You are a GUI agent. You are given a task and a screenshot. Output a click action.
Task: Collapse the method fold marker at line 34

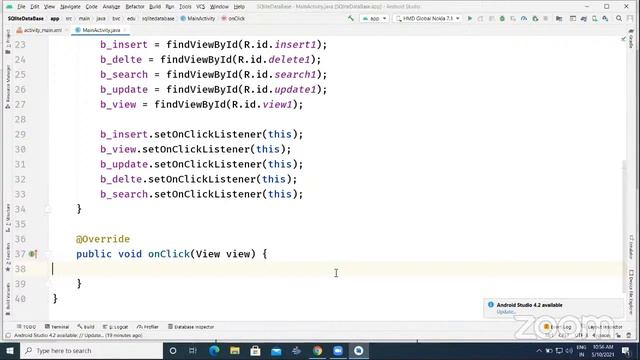tap(48, 209)
